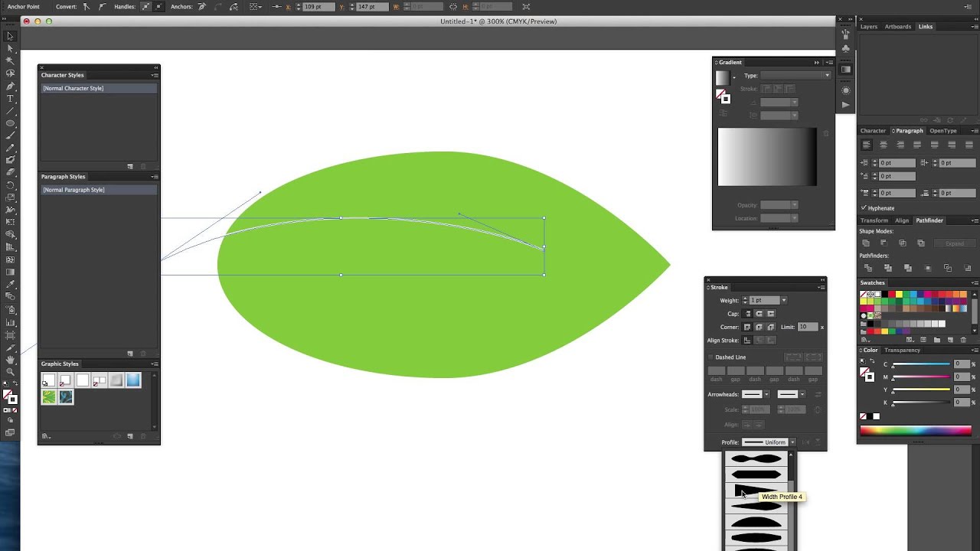Set corner to Miter Join
The width and height of the screenshot is (980, 551).
[747, 327]
